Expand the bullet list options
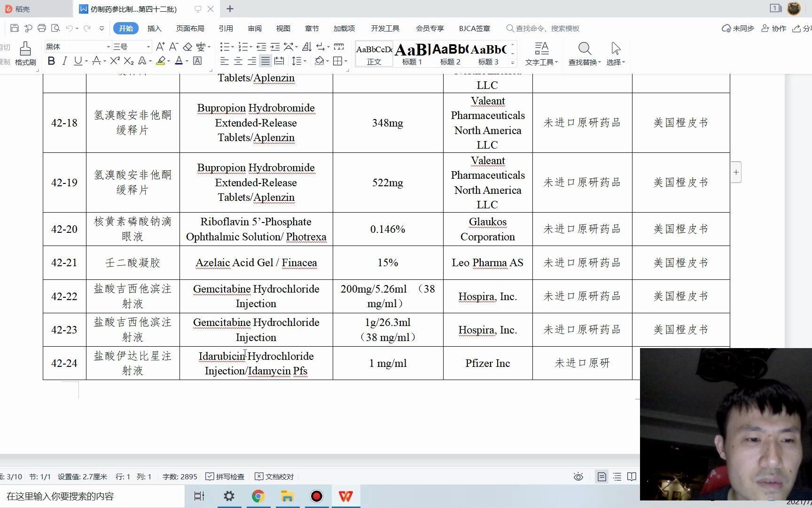This screenshot has height=508, width=812. click(x=233, y=47)
